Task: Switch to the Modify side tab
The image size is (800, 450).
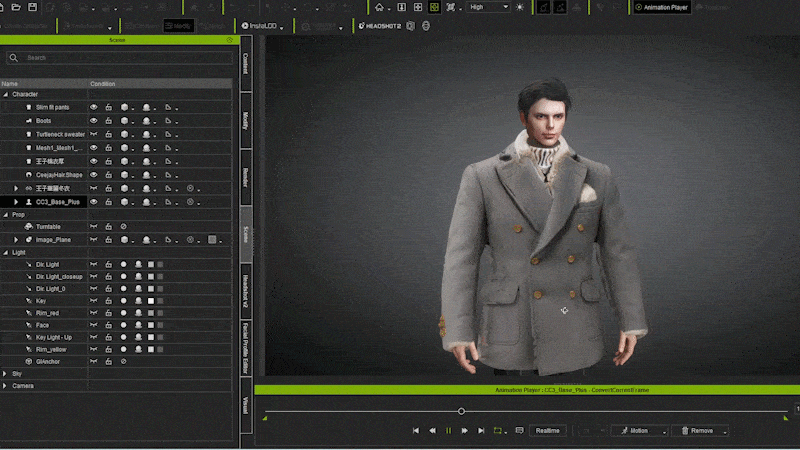Action: pyautogui.click(x=245, y=122)
